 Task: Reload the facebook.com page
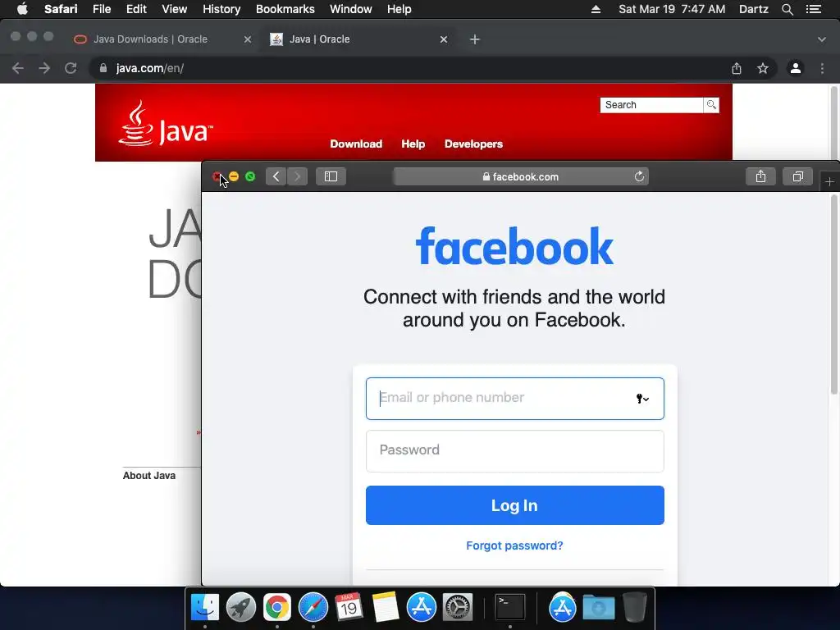639,177
